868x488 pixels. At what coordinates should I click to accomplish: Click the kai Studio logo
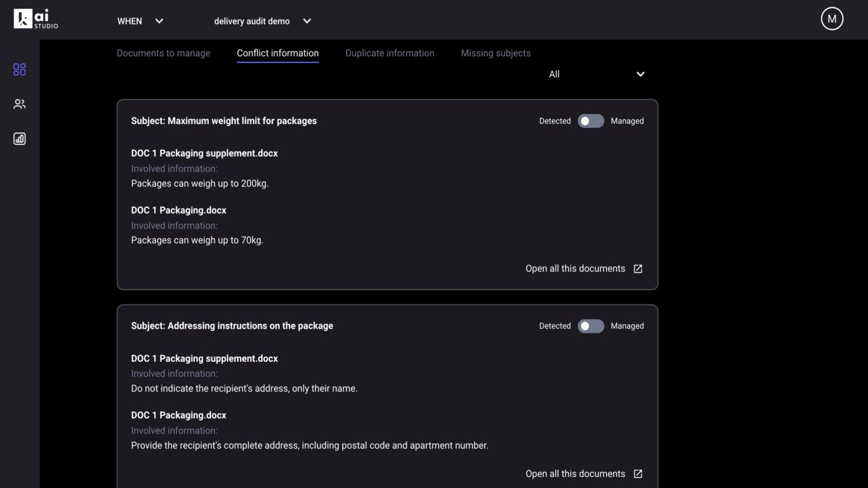(x=36, y=19)
